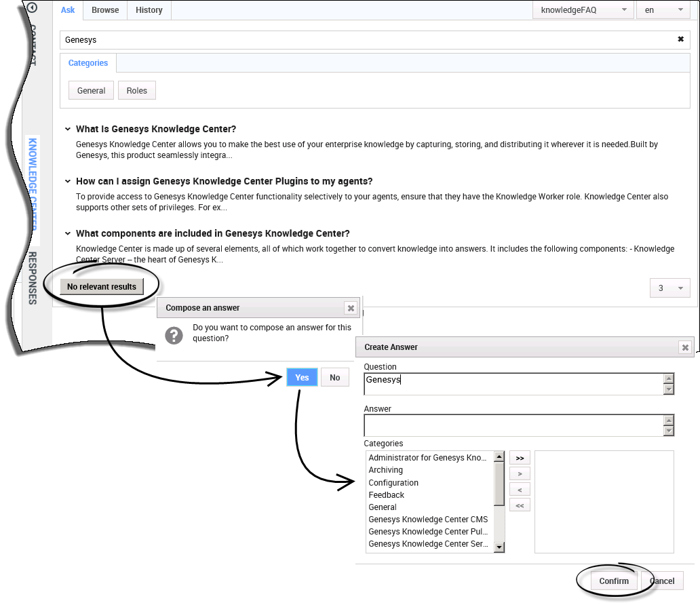The width and height of the screenshot is (700, 605).
Task: Filter by the Roles category button
Action: 136,91
